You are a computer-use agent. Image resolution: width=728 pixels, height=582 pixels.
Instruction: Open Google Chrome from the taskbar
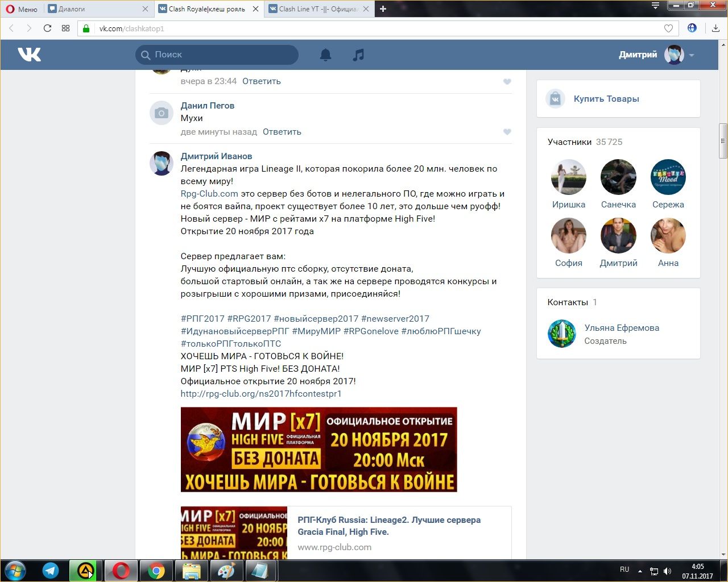point(156,570)
